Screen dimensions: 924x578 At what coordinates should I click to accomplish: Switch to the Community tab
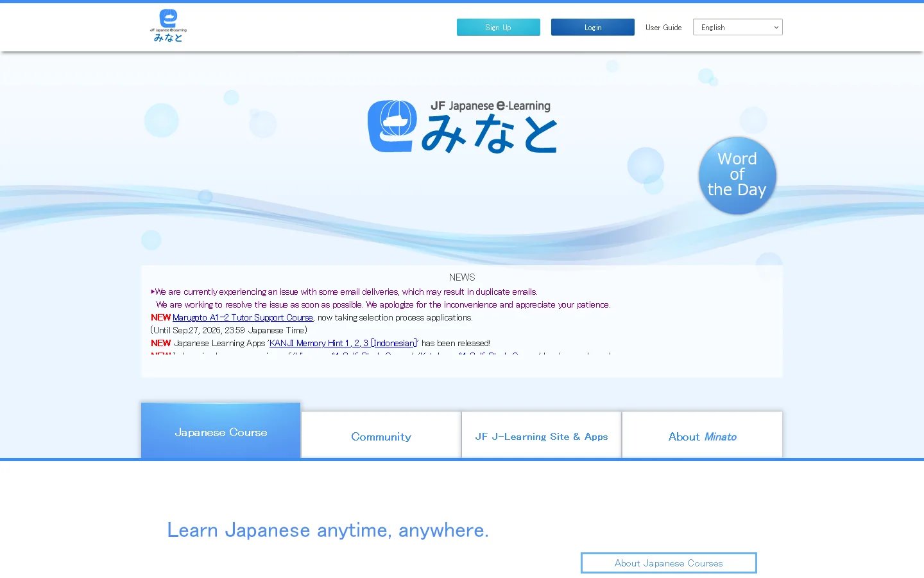pyautogui.click(x=381, y=435)
